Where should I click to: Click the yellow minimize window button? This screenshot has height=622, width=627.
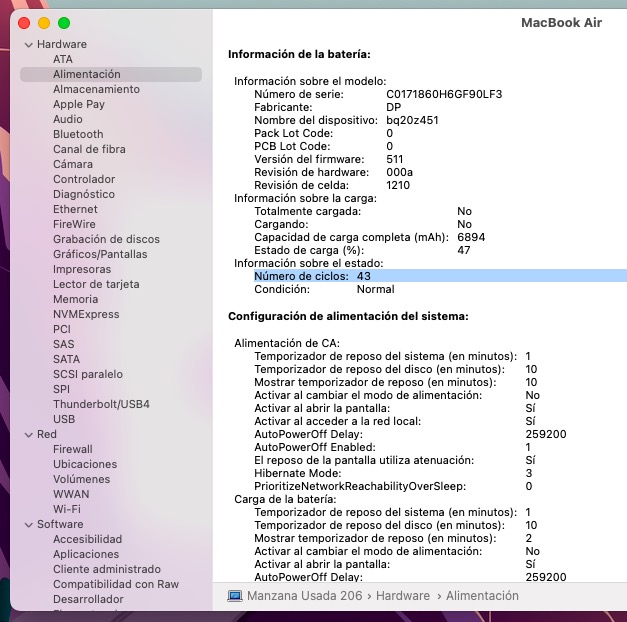44,22
